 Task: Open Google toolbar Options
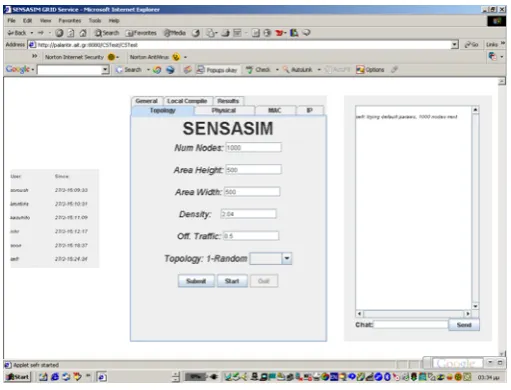370,70
